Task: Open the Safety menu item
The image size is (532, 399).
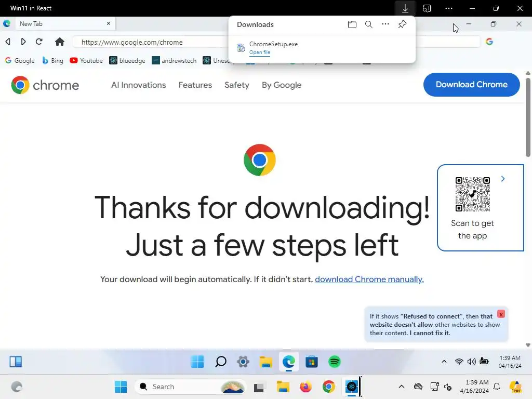Action: point(237,85)
